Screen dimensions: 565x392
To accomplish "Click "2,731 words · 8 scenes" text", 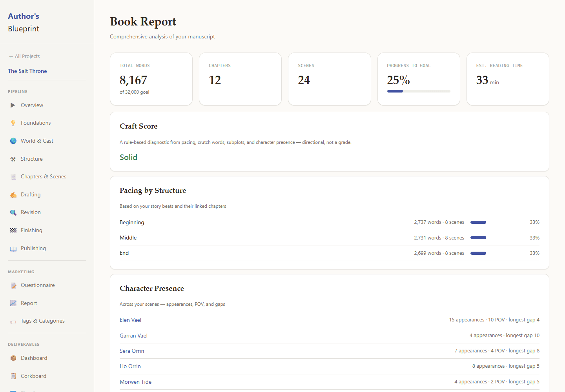I will 439,238.
